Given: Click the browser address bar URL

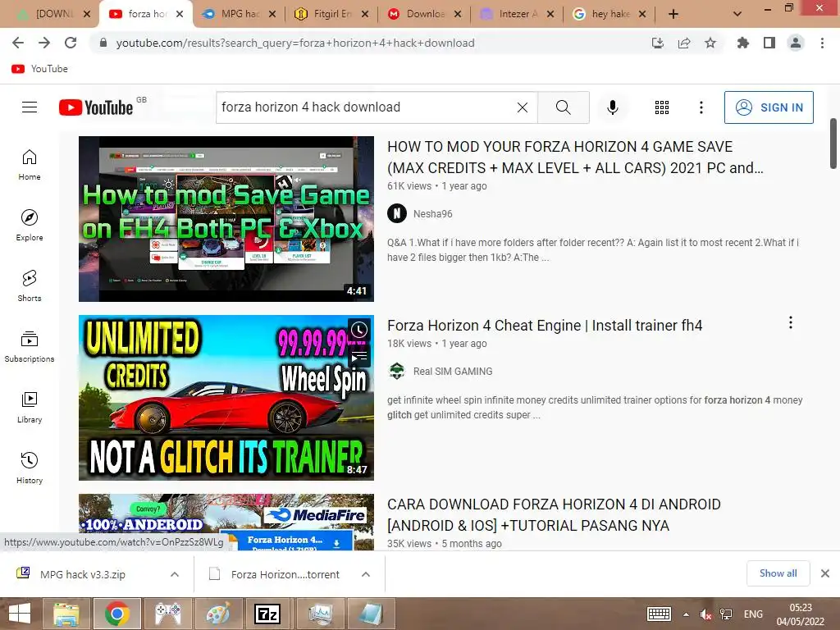Looking at the screenshot, I should 295,43.
